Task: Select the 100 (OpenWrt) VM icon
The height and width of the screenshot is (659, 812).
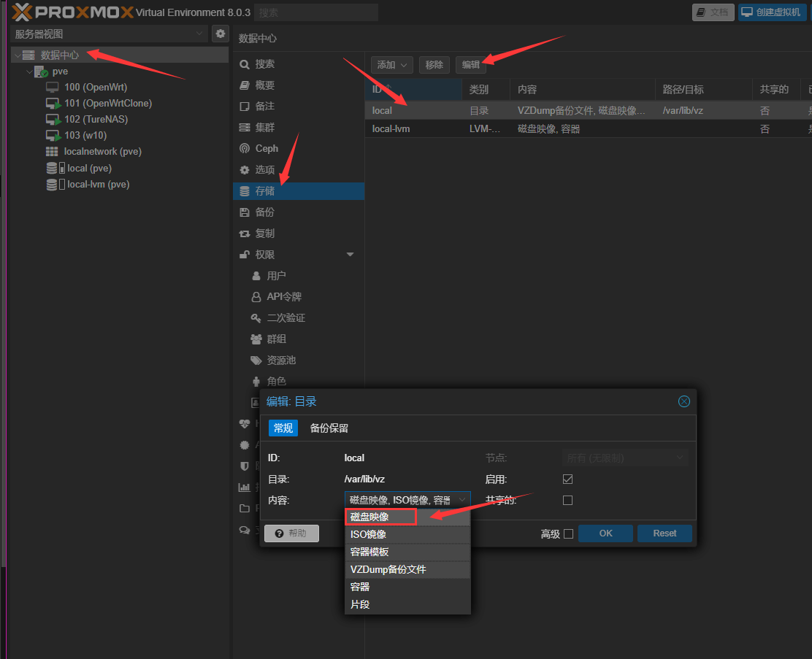Action: pyautogui.click(x=53, y=88)
